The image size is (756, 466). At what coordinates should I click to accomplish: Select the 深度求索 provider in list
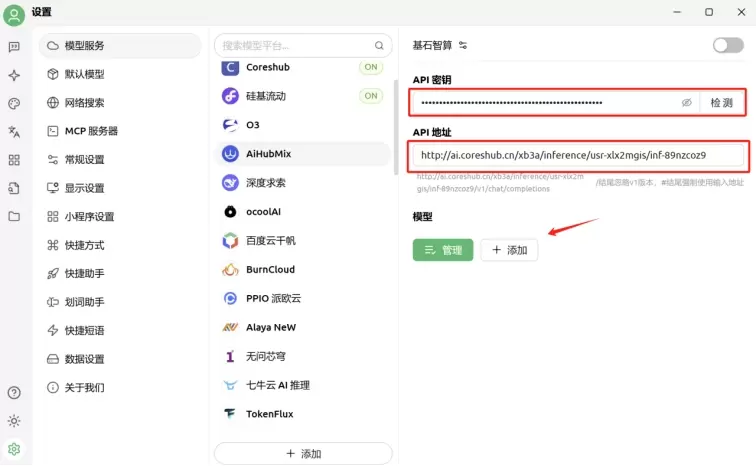pyautogui.click(x=266, y=183)
